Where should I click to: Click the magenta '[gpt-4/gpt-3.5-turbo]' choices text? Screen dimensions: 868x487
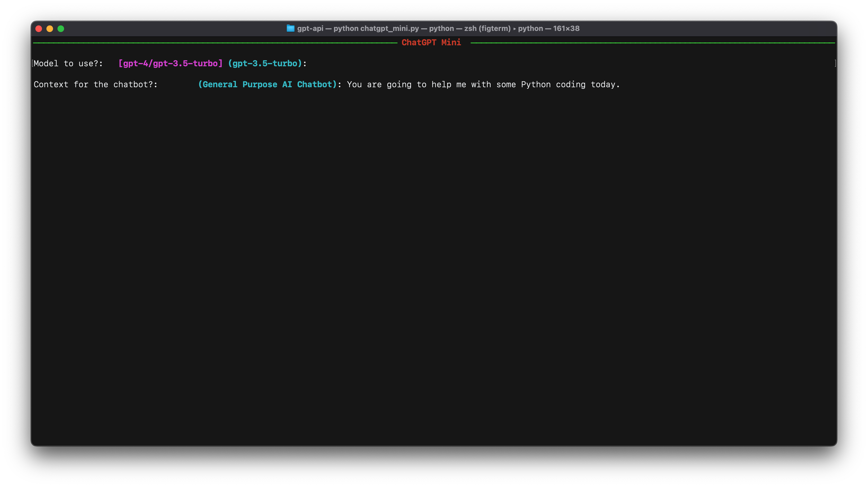tap(170, 63)
